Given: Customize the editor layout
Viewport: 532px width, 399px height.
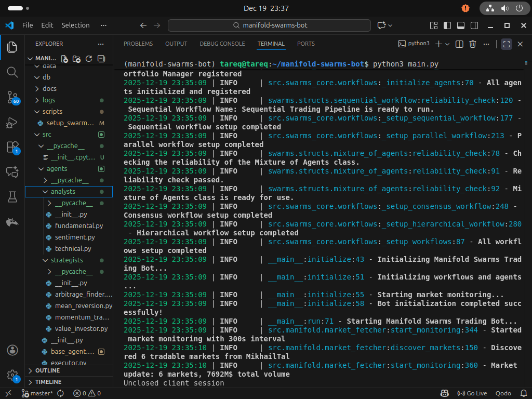Looking at the screenshot, I should tap(434, 25).
